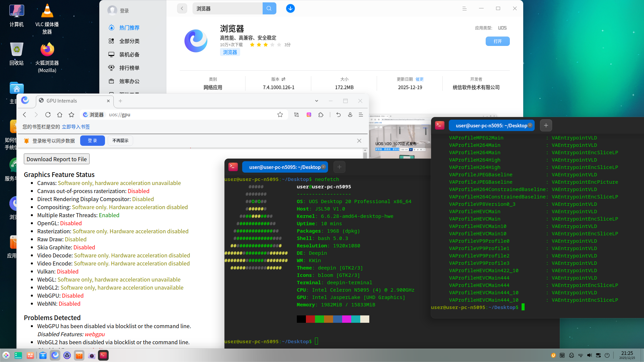Open a new terminal tab with the plus icon
This screenshot has width=644, height=362.
(x=546, y=125)
